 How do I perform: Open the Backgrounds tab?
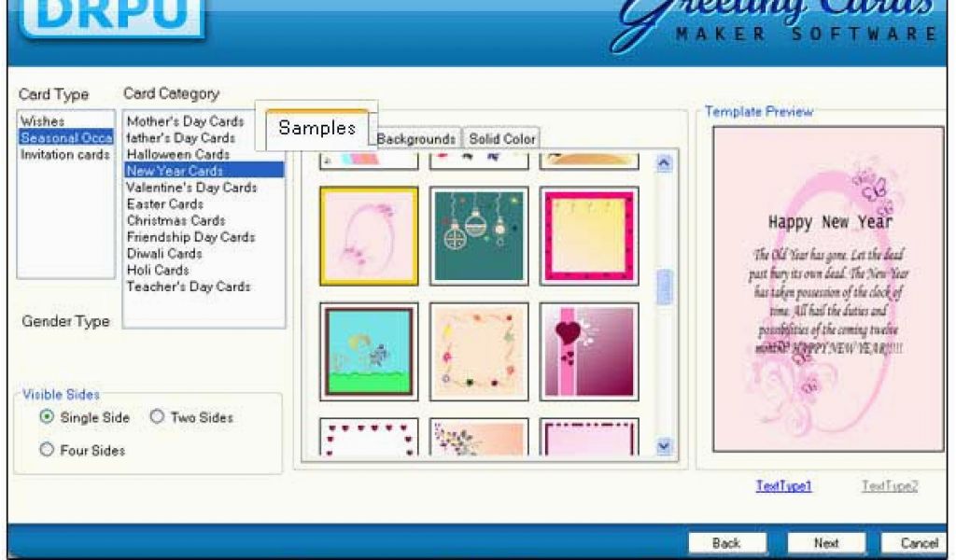[415, 139]
